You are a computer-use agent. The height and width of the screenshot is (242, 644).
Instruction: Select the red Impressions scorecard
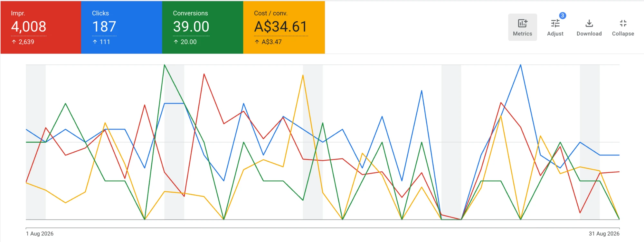tap(41, 27)
